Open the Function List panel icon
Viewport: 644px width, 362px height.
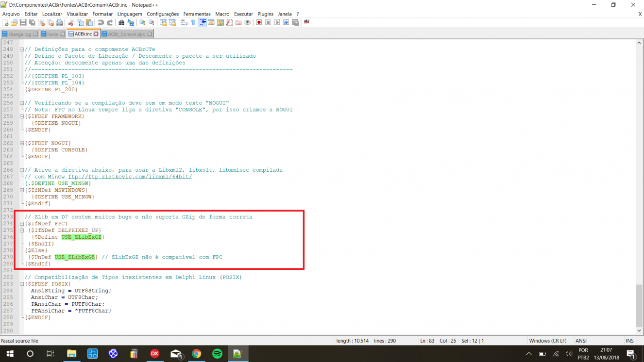[229, 22]
